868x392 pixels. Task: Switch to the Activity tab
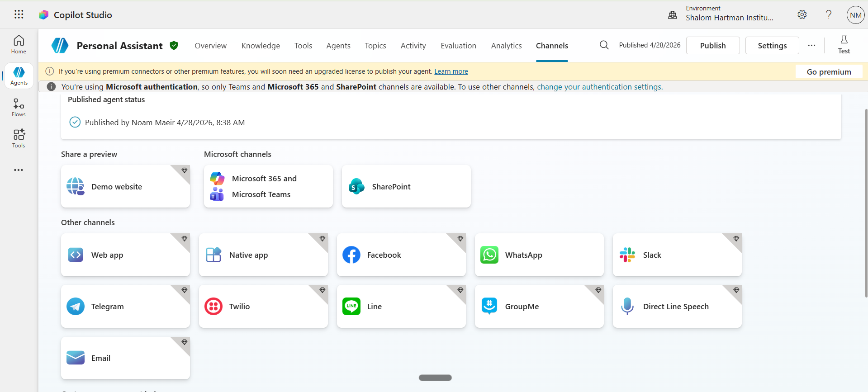(413, 46)
